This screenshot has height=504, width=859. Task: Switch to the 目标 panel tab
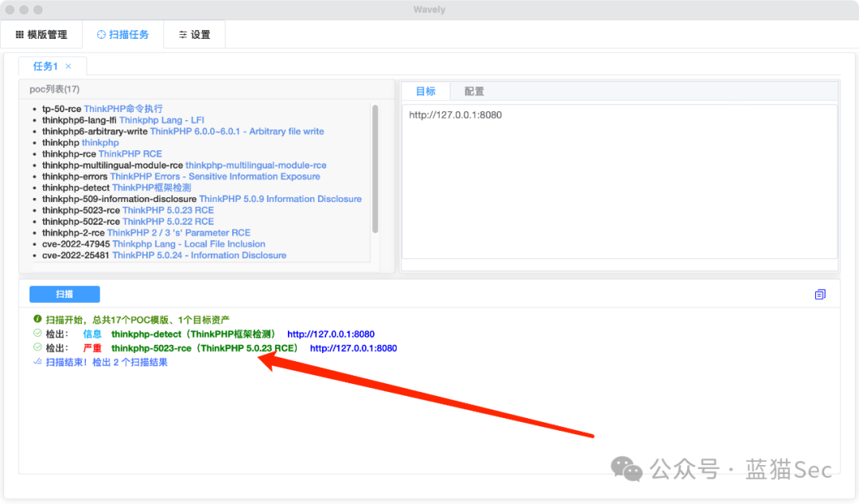[x=426, y=91]
